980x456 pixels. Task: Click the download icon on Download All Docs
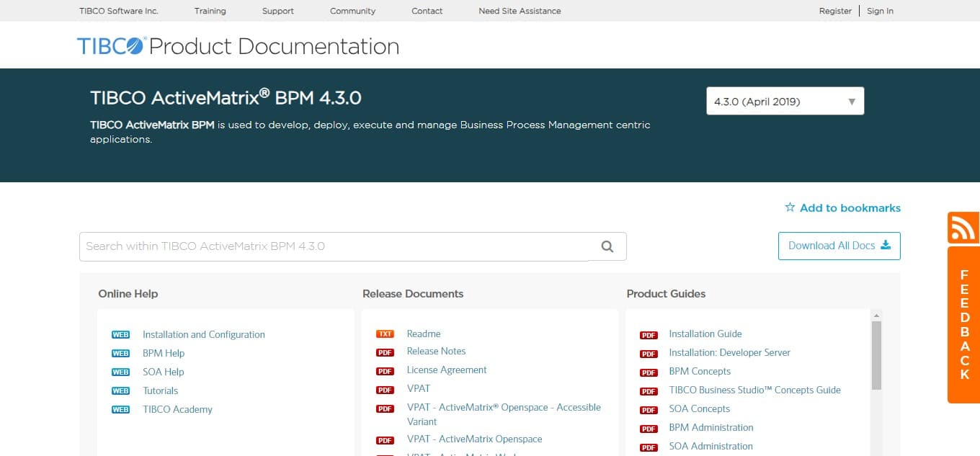[884, 245]
